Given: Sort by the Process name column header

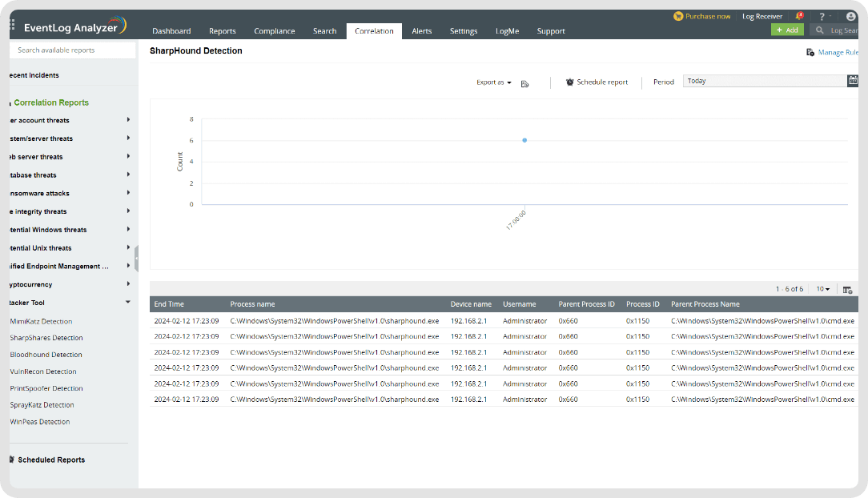Looking at the screenshot, I should click(x=252, y=304).
